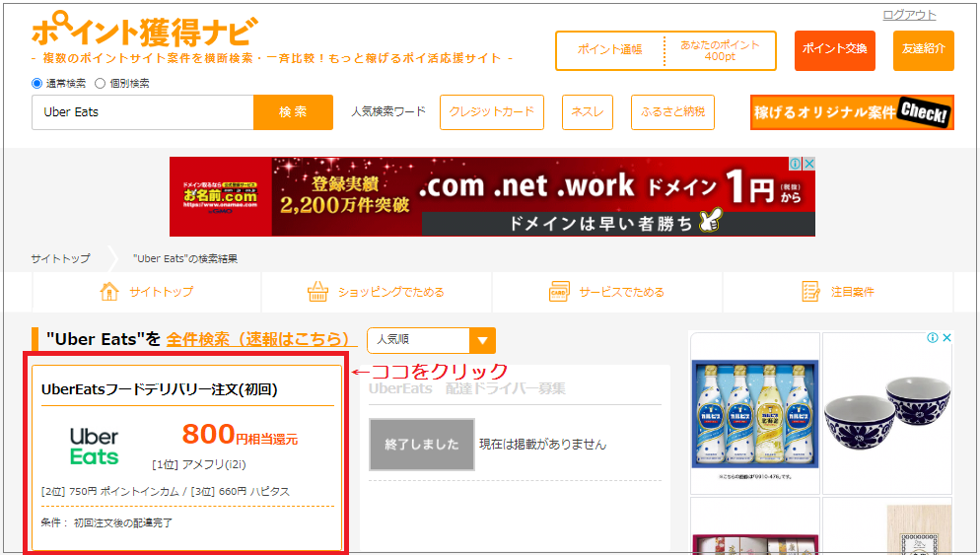Open 注目案件 navigation tab

pos(838,291)
